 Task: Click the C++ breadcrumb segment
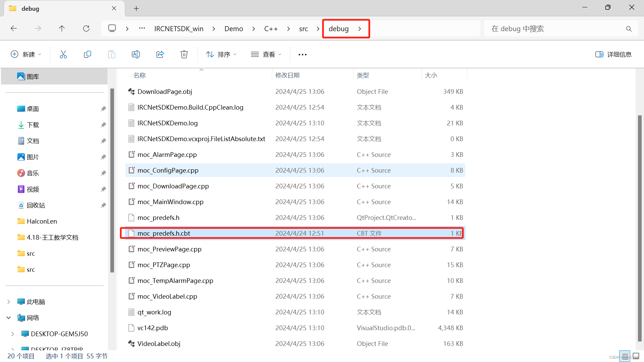click(x=271, y=29)
